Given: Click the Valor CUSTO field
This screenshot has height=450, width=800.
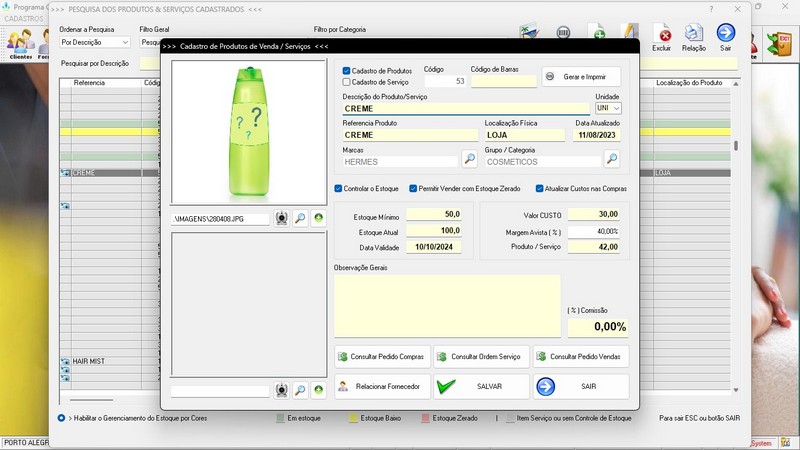Looking at the screenshot, I should click(x=594, y=214).
